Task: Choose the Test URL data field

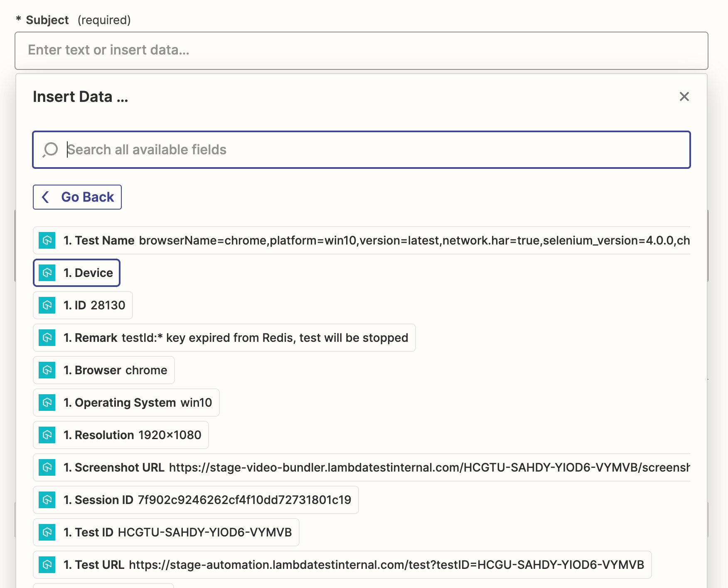Action: 342,565
